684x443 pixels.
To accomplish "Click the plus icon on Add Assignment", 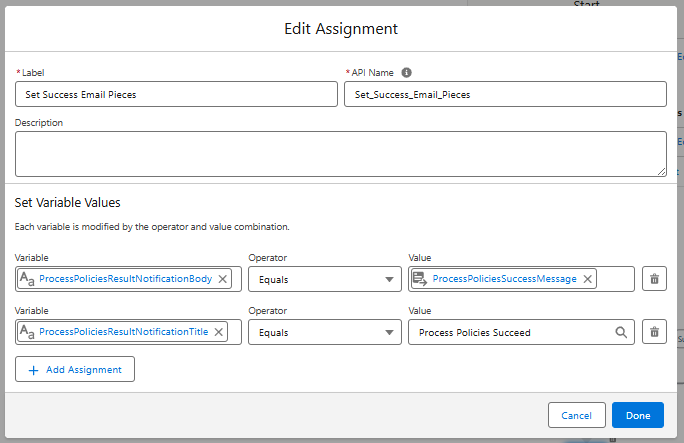I will tap(34, 370).
